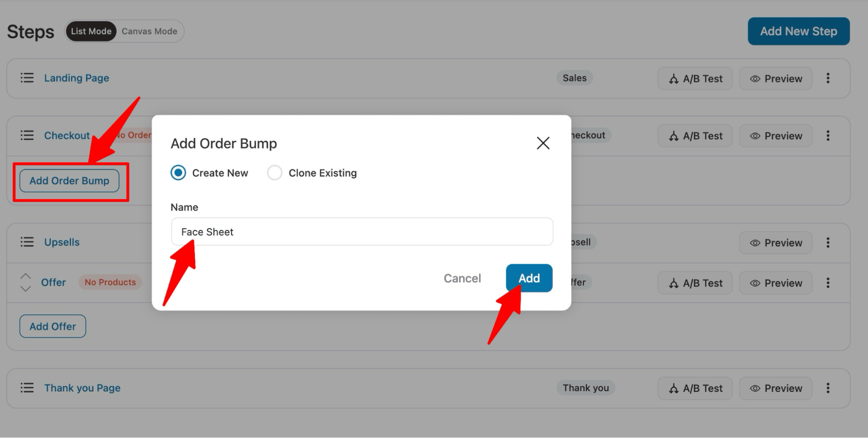Close the Add Order Bump dialog

pyautogui.click(x=543, y=143)
